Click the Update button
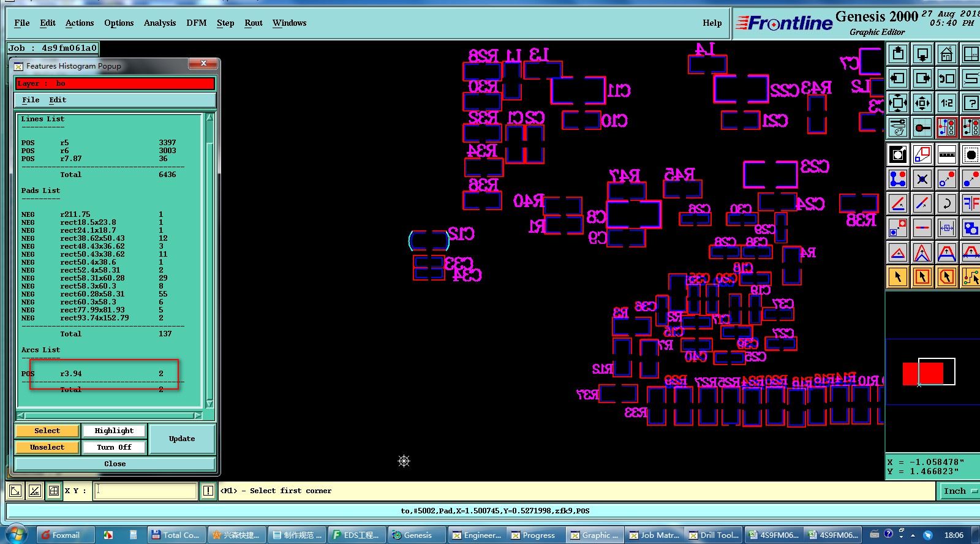The width and height of the screenshot is (980, 544). pos(182,439)
